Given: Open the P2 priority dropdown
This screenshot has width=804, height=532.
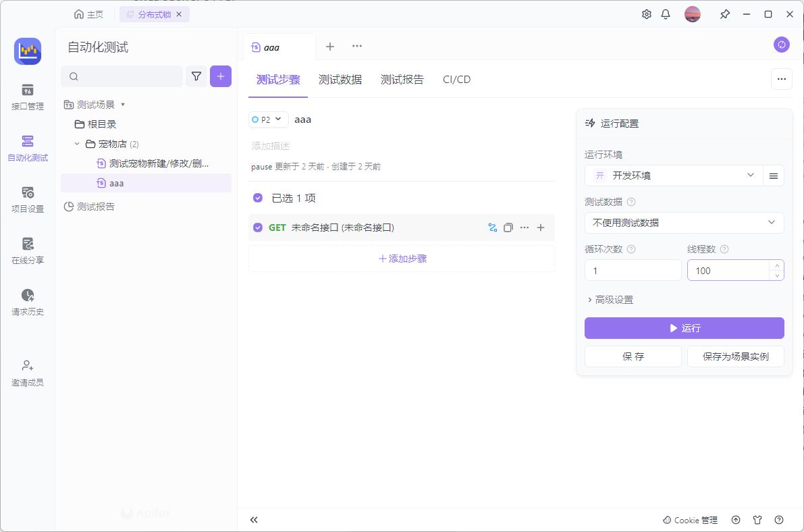Looking at the screenshot, I should coord(269,119).
